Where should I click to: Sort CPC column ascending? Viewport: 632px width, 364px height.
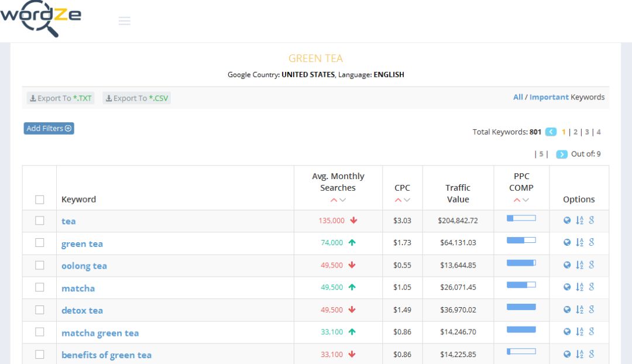coord(398,200)
